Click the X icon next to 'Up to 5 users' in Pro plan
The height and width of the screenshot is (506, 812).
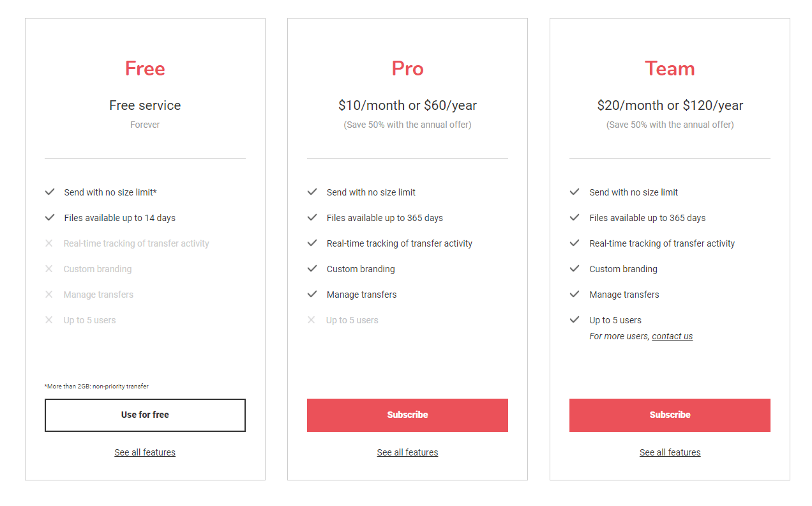(312, 319)
